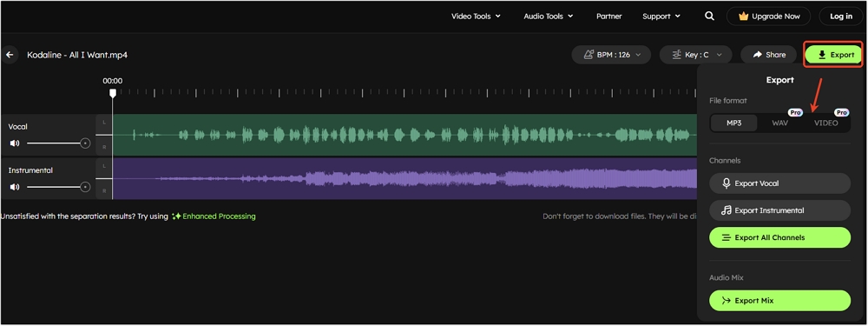Image resolution: width=868 pixels, height=326 pixels.
Task: Open the Key : C dropdown
Action: pyautogui.click(x=695, y=55)
